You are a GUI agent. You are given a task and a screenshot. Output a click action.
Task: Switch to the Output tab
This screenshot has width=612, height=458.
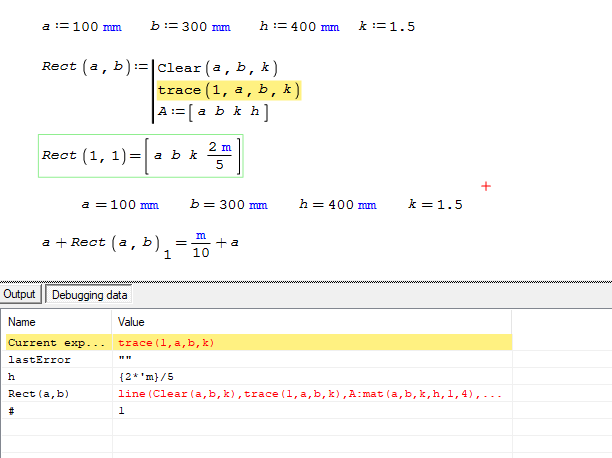tap(20, 294)
